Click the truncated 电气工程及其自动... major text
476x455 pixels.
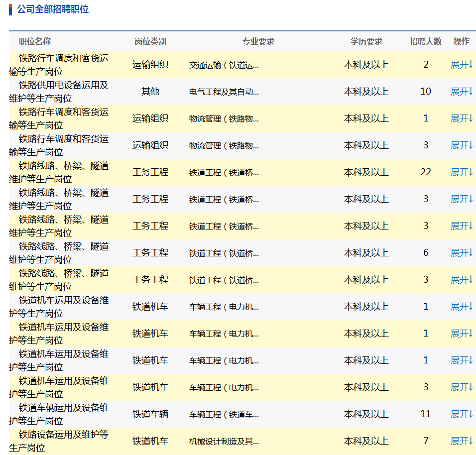(224, 92)
